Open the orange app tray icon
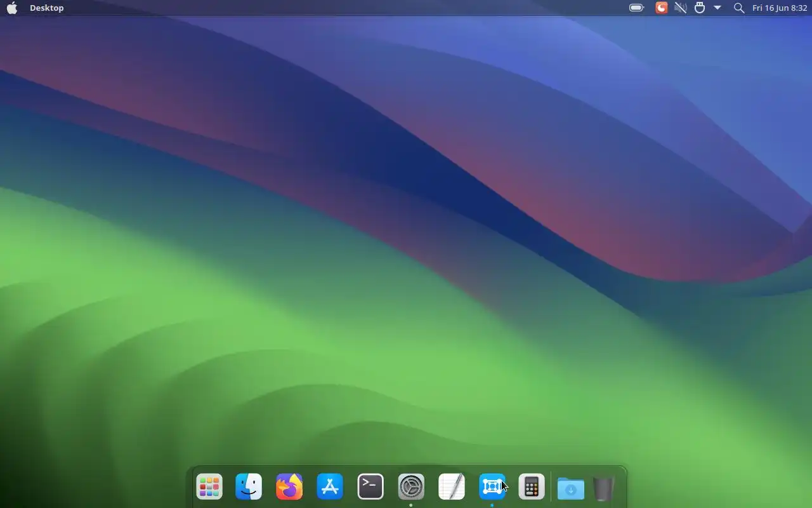The height and width of the screenshot is (508, 812). click(661, 8)
